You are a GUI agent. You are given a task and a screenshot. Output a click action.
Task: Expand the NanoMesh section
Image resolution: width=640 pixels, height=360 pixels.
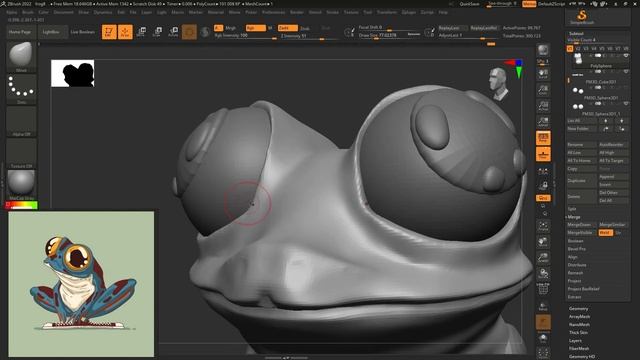579,324
